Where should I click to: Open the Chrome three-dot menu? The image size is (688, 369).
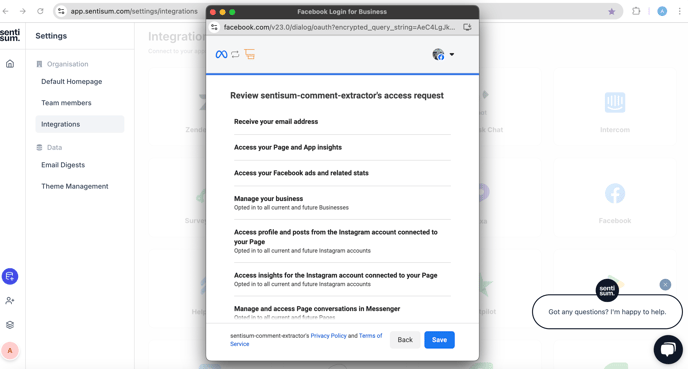point(679,11)
